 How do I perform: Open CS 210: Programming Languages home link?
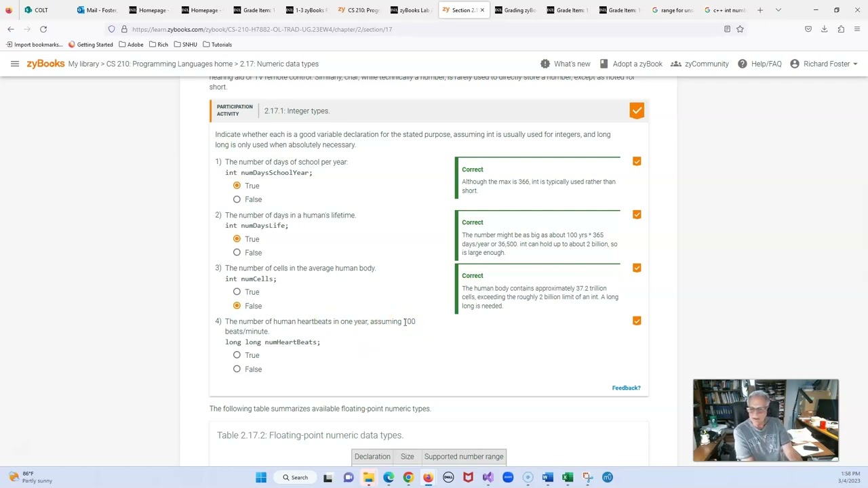pyautogui.click(x=170, y=64)
